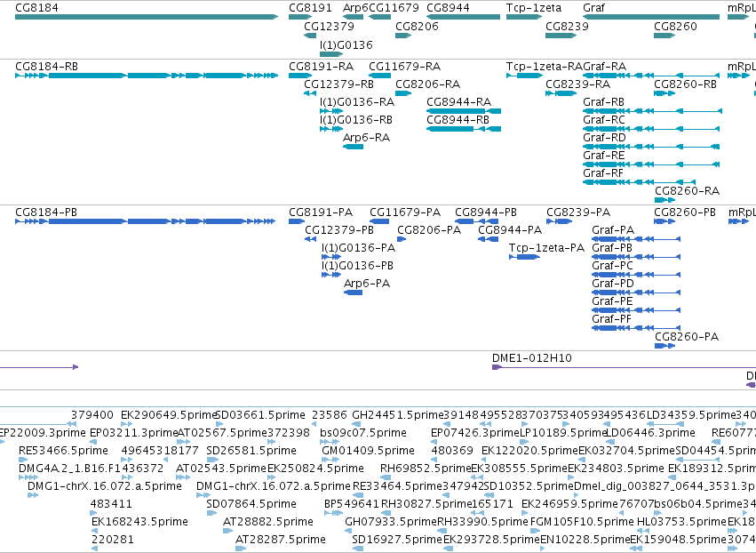The image size is (756, 553).
Task: Select the CG8206-RA transcript
Action: 403,93
